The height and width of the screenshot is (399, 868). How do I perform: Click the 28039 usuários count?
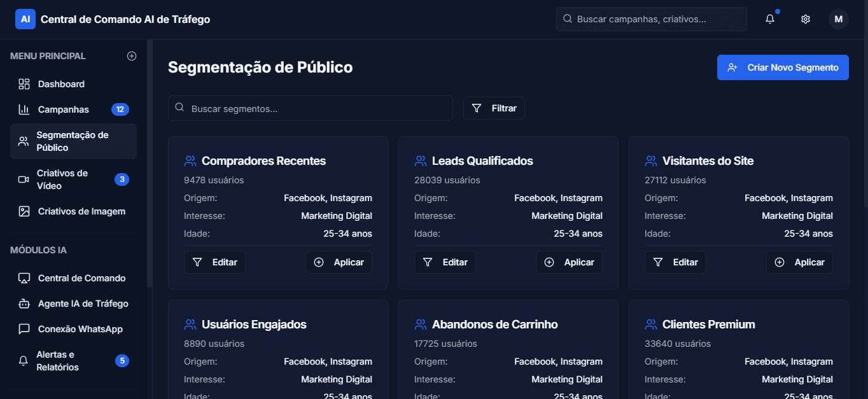coord(447,180)
